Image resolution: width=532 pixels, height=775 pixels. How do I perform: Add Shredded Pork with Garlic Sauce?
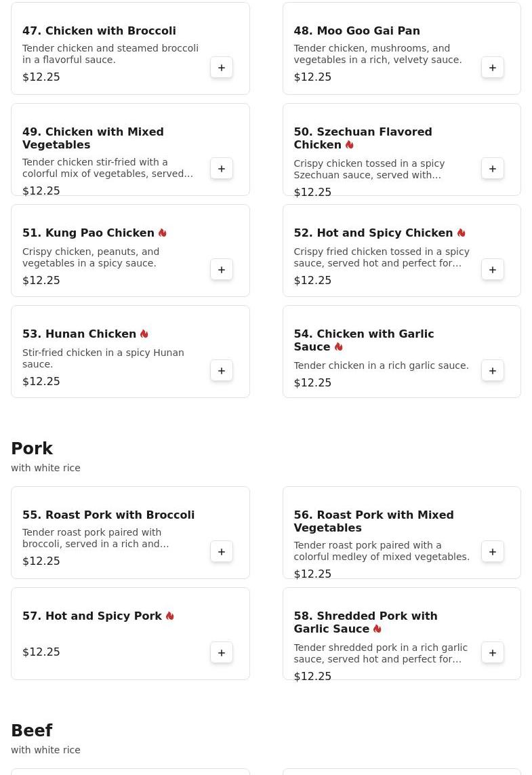coord(493,653)
